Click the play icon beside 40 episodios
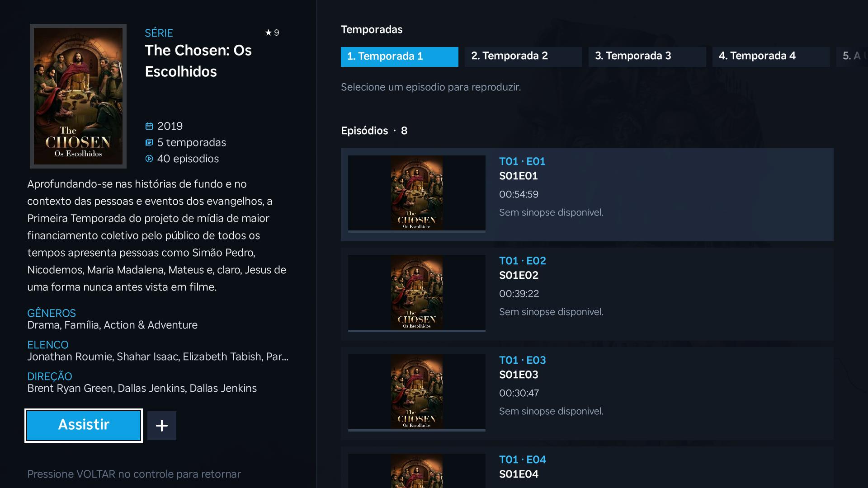 [x=149, y=159]
